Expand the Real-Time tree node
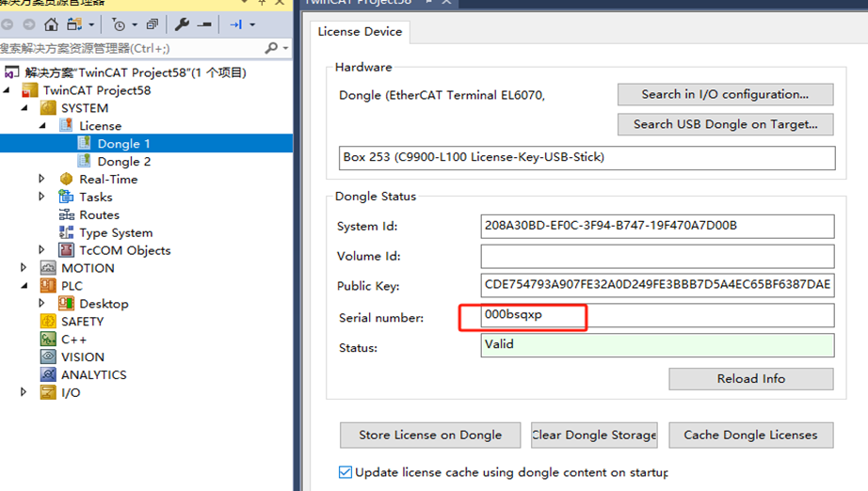This screenshot has height=491, width=868. coord(41,179)
